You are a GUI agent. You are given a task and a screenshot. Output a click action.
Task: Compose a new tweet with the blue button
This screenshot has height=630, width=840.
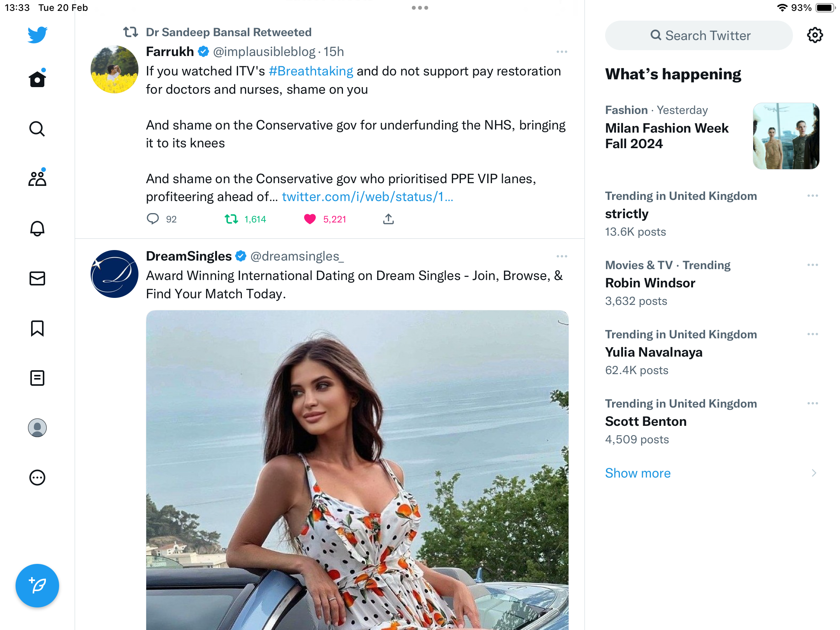(x=37, y=585)
